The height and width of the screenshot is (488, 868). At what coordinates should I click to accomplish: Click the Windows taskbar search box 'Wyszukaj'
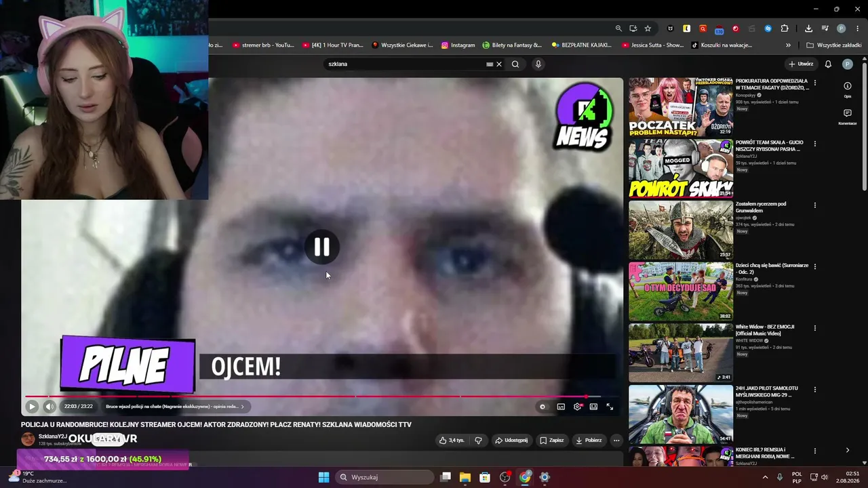pyautogui.click(x=384, y=477)
